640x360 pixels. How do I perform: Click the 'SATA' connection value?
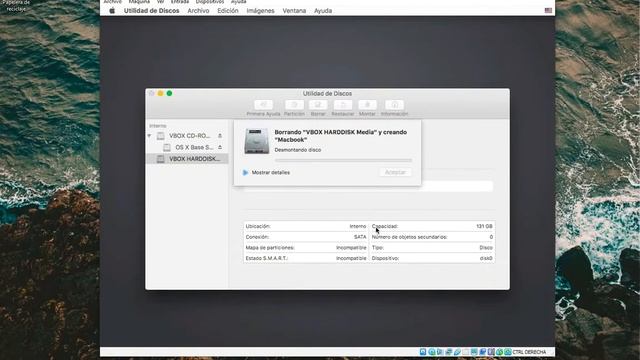360,237
